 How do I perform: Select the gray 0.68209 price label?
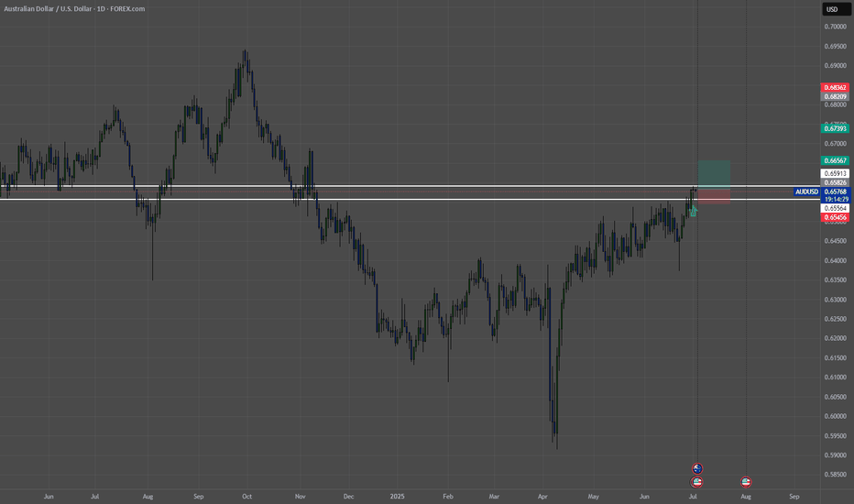pyautogui.click(x=835, y=96)
